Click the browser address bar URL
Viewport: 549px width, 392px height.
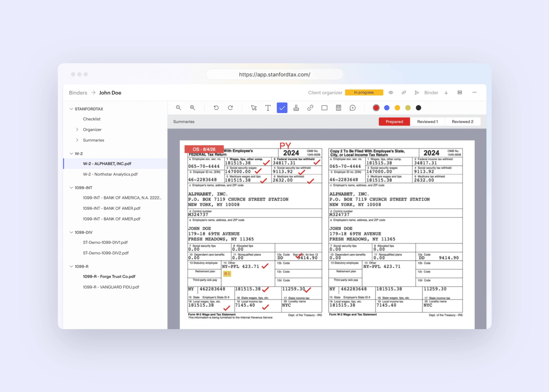pyautogui.click(x=274, y=74)
